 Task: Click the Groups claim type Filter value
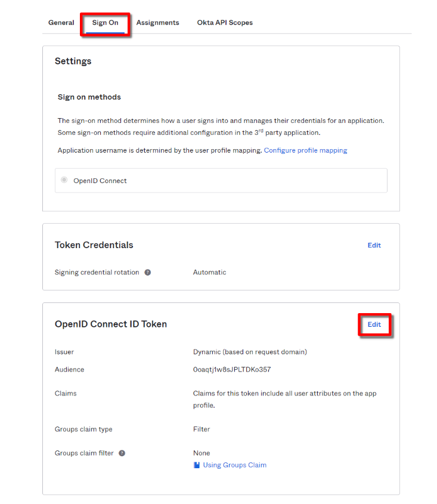pos(202,429)
